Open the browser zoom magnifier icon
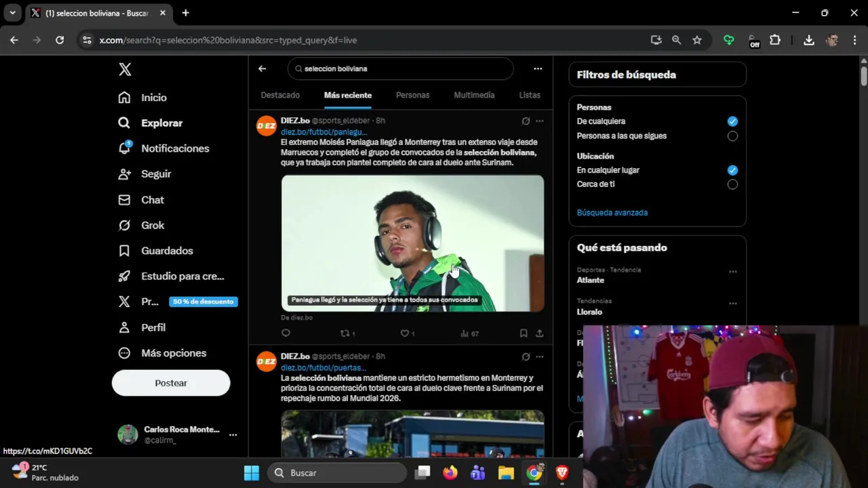The image size is (868, 488). [676, 40]
